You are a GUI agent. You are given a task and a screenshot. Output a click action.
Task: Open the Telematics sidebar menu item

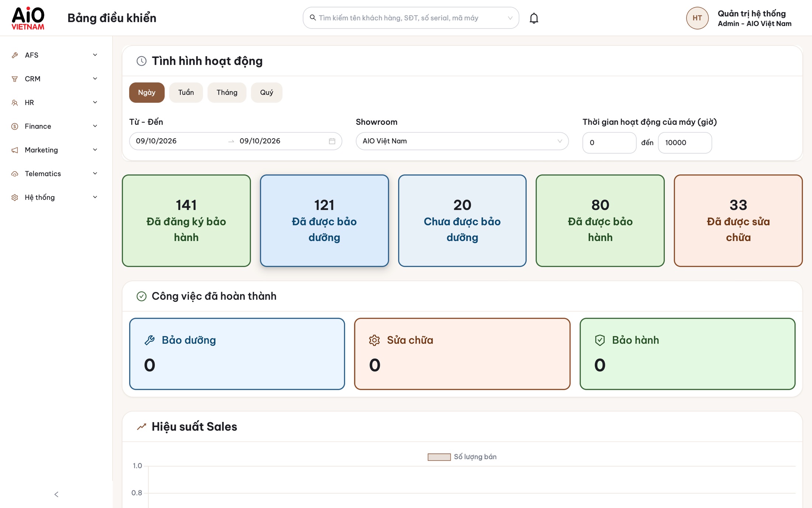[x=55, y=174]
